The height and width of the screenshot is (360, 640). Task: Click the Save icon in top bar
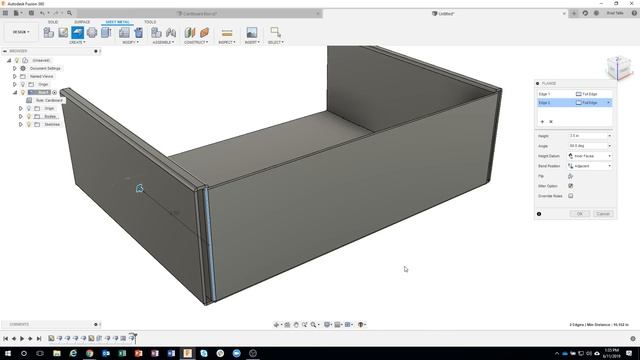pyautogui.click(x=31, y=13)
